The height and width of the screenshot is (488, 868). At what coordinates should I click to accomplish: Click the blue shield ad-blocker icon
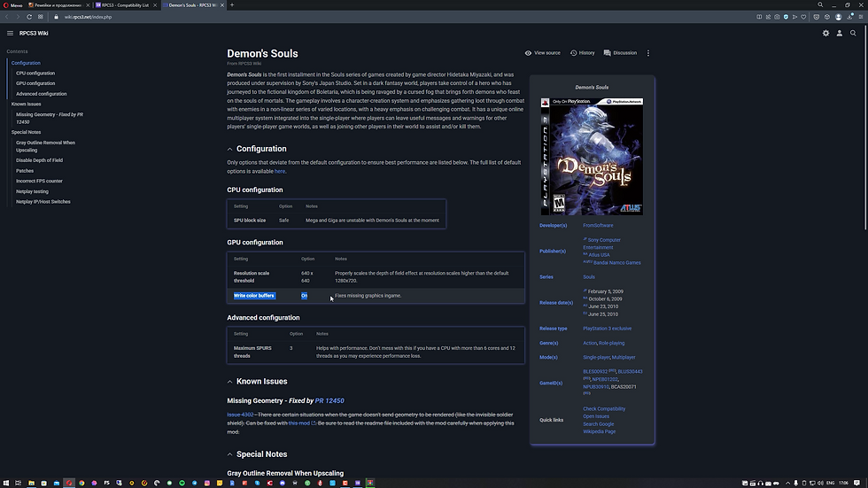[786, 17]
